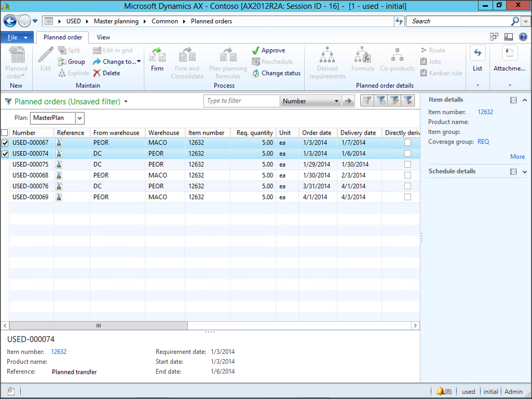Click the Approve checkmark icon
This screenshot has width=532, height=399.
tap(256, 50)
